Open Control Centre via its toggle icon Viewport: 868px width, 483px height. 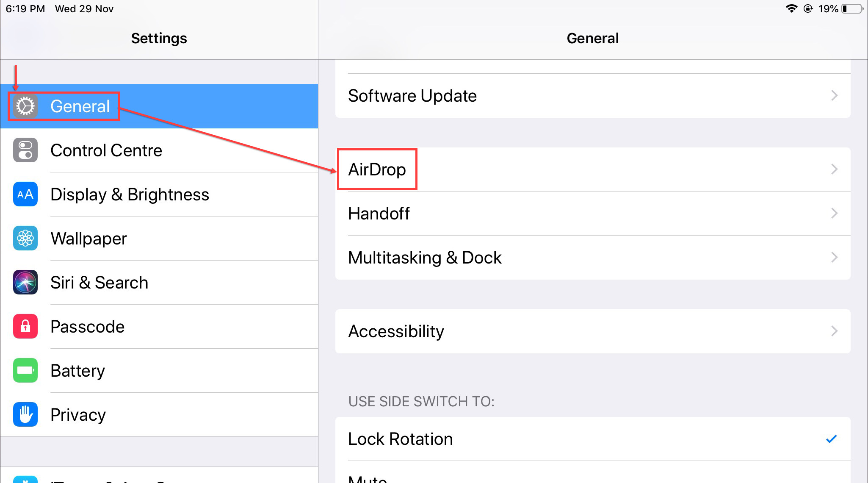coord(25,150)
